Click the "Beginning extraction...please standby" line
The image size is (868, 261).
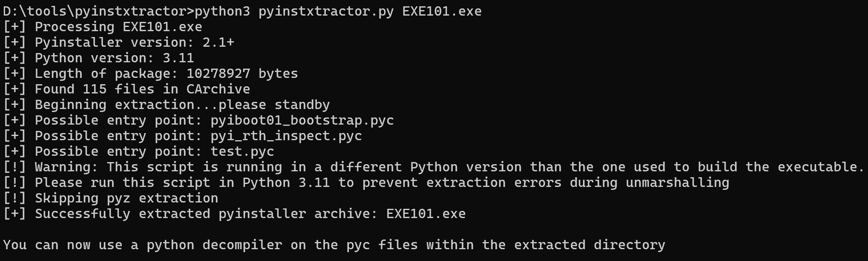[x=182, y=105]
